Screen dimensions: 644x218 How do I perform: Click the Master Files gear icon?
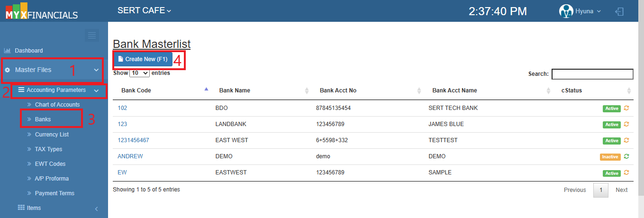click(x=7, y=70)
